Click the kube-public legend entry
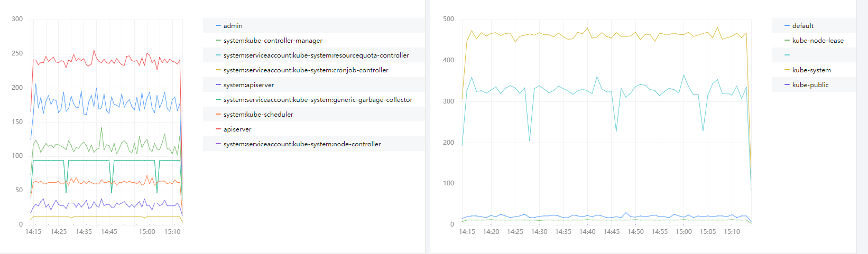This screenshot has height=254, width=868. coord(810,85)
